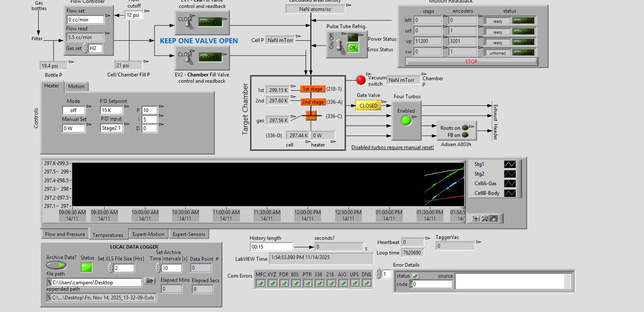Click the CellA-Gas plot legend icon
This screenshot has height=312, width=644.
(x=509, y=184)
